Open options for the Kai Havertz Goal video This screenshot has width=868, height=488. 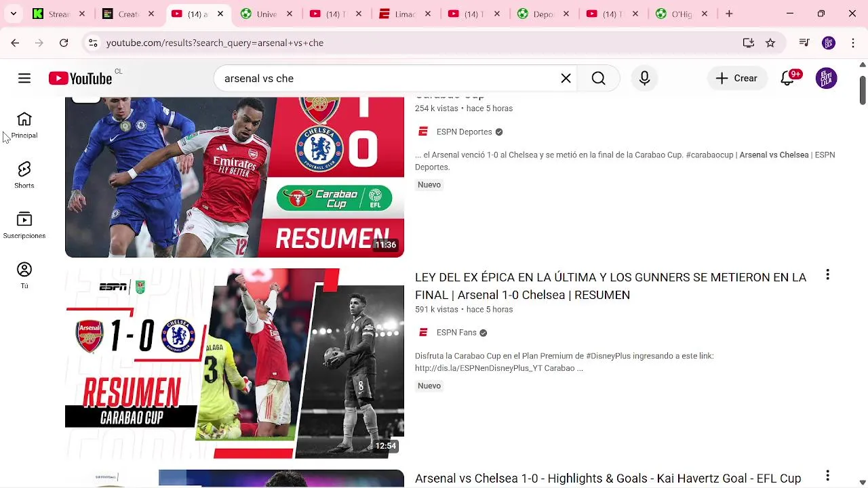[827, 476]
